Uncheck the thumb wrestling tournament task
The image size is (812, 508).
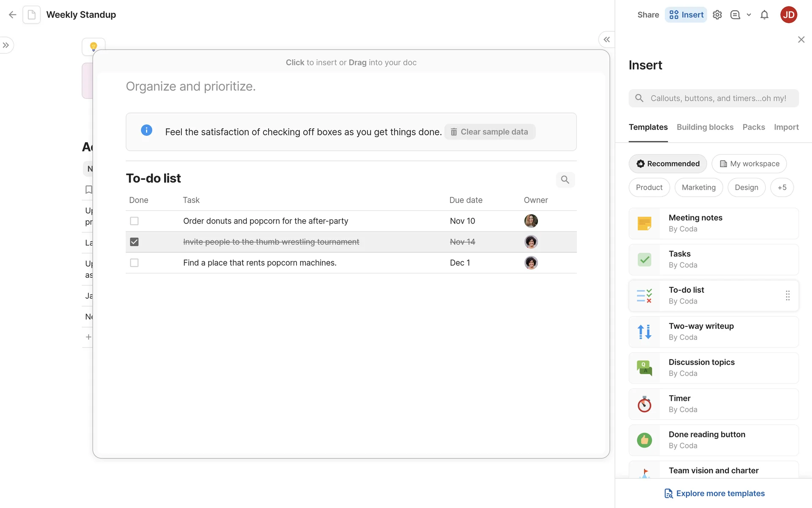(134, 242)
